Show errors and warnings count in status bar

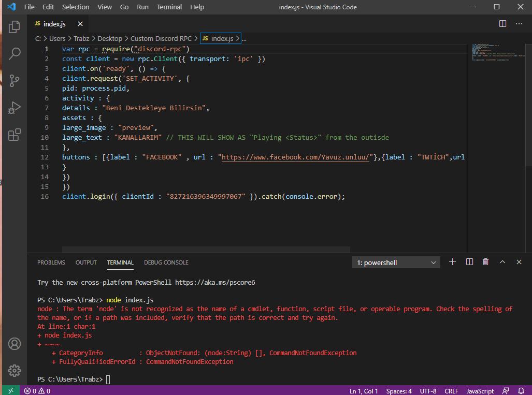[37, 391]
